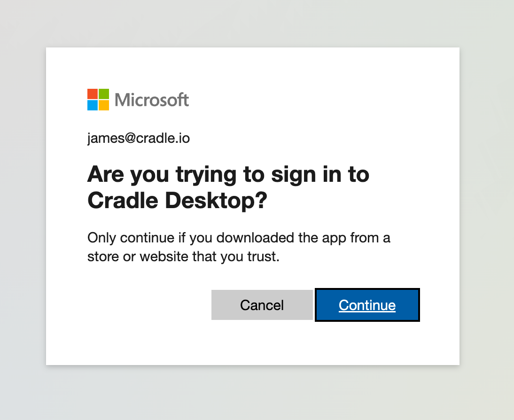This screenshot has height=420, width=514.
Task: Click empty white space left of Cancel button
Action: click(148, 305)
